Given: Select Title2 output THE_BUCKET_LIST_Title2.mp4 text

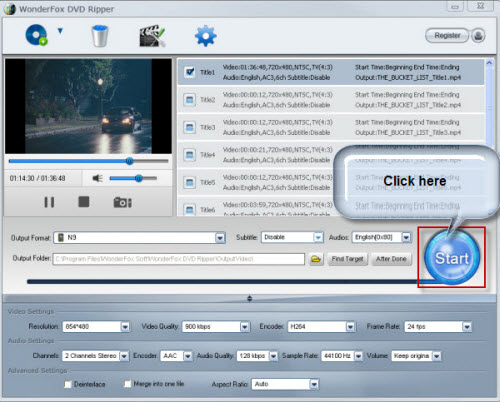Looking at the screenshot, I should coord(408,105).
